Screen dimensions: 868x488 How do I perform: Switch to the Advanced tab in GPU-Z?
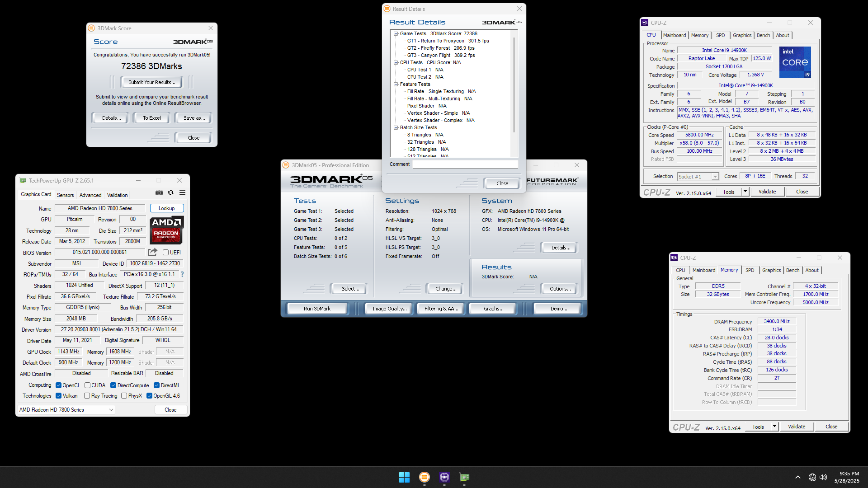pyautogui.click(x=90, y=195)
